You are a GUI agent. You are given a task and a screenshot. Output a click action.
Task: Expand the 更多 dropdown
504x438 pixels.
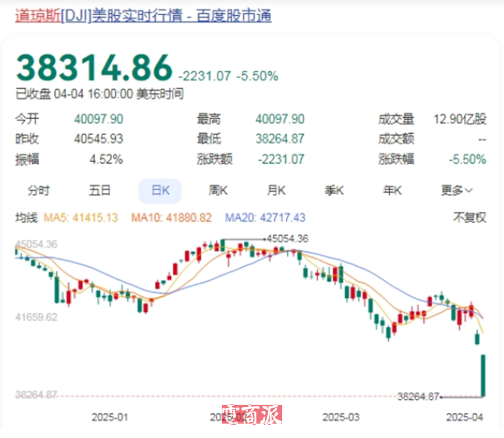pyautogui.click(x=457, y=190)
